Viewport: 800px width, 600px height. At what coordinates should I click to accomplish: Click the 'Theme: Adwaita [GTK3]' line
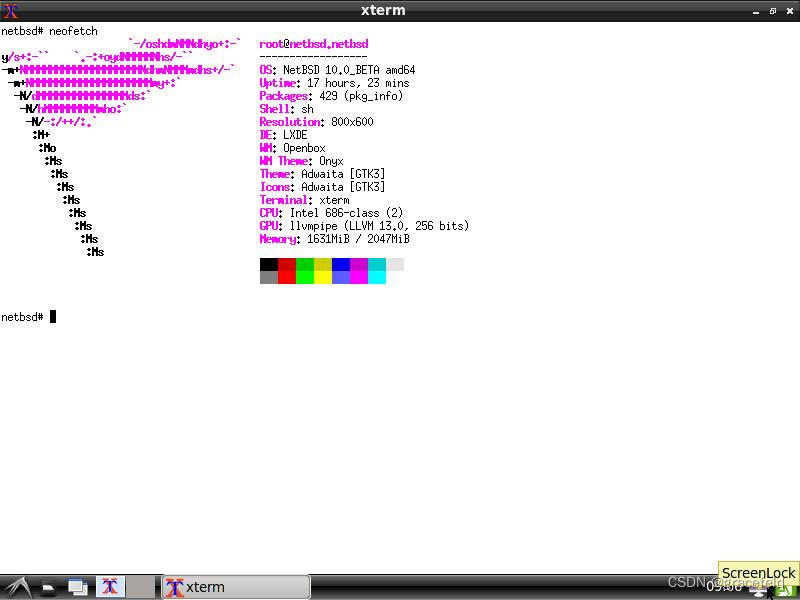(x=322, y=174)
